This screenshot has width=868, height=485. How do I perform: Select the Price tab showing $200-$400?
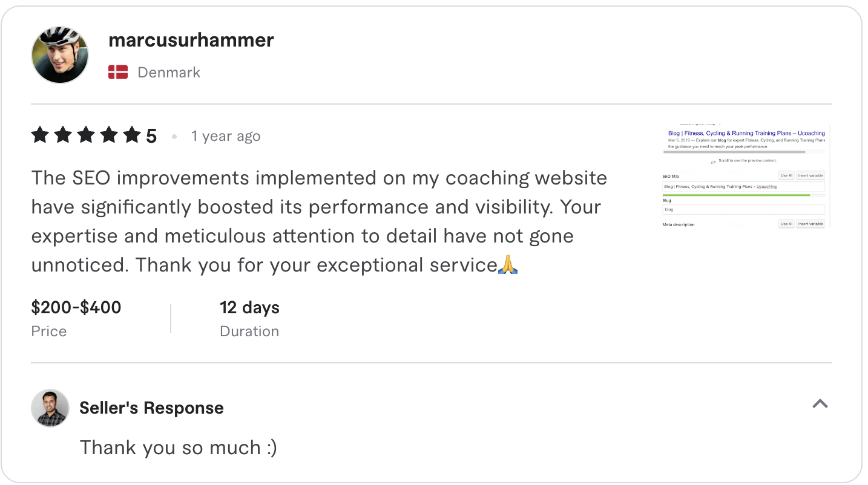click(x=76, y=317)
